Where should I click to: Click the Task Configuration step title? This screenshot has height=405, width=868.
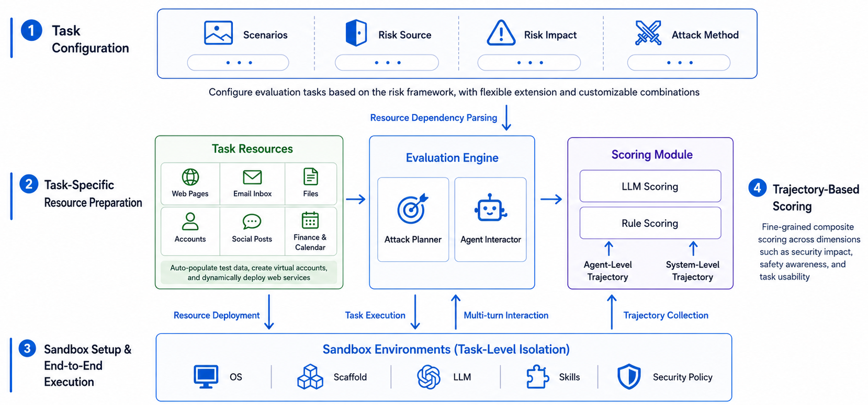(x=90, y=39)
